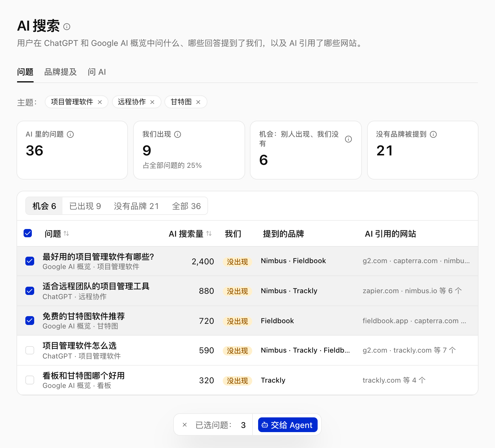Remove the 项目管理软件 topic filter
This screenshot has height=448, width=495.
(x=100, y=102)
